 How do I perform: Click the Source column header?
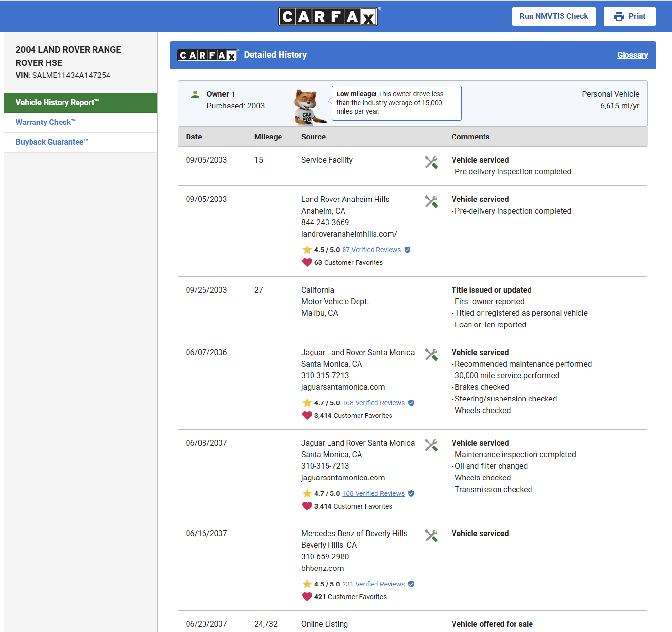tap(313, 137)
